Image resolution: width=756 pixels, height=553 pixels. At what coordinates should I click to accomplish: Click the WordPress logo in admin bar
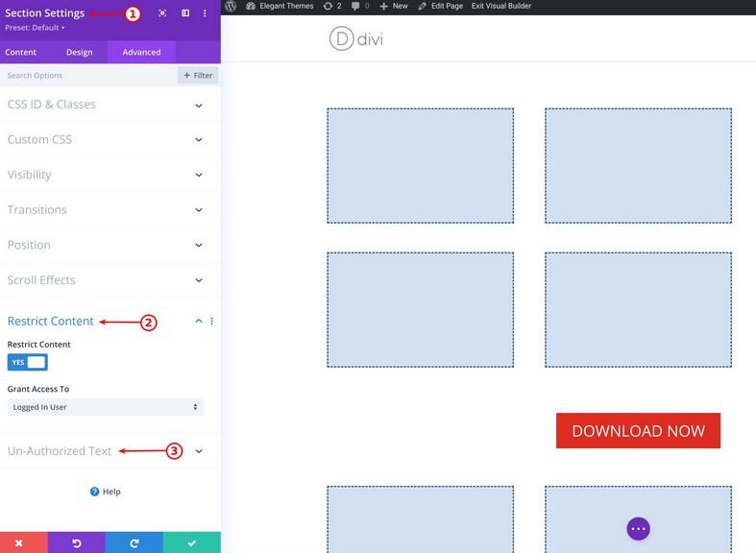[231, 6]
